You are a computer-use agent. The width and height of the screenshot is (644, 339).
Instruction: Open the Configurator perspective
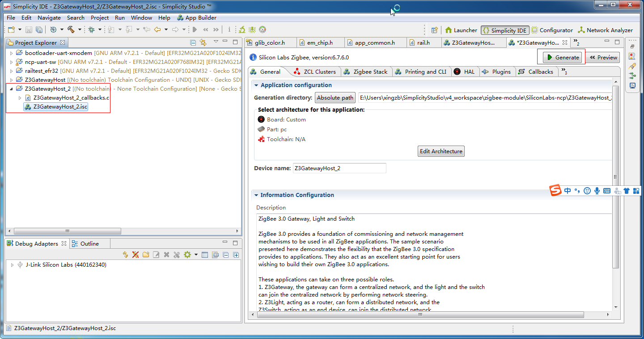(x=552, y=30)
